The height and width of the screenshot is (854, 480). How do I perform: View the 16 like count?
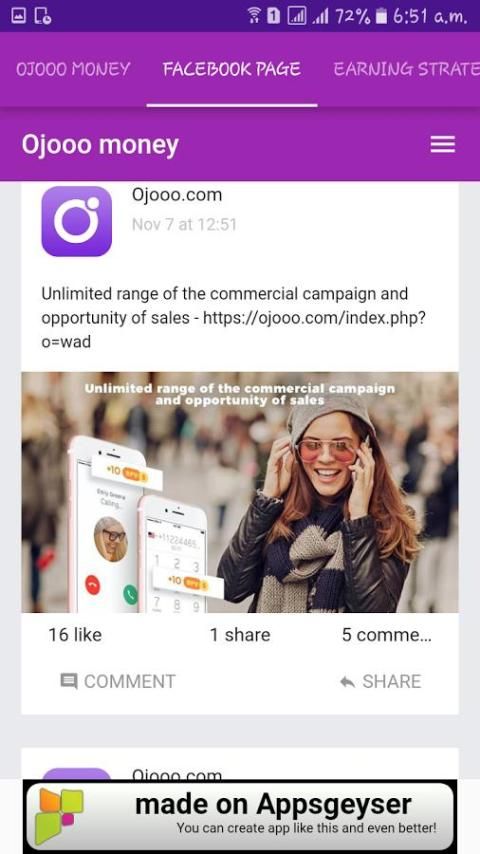[75, 635]
